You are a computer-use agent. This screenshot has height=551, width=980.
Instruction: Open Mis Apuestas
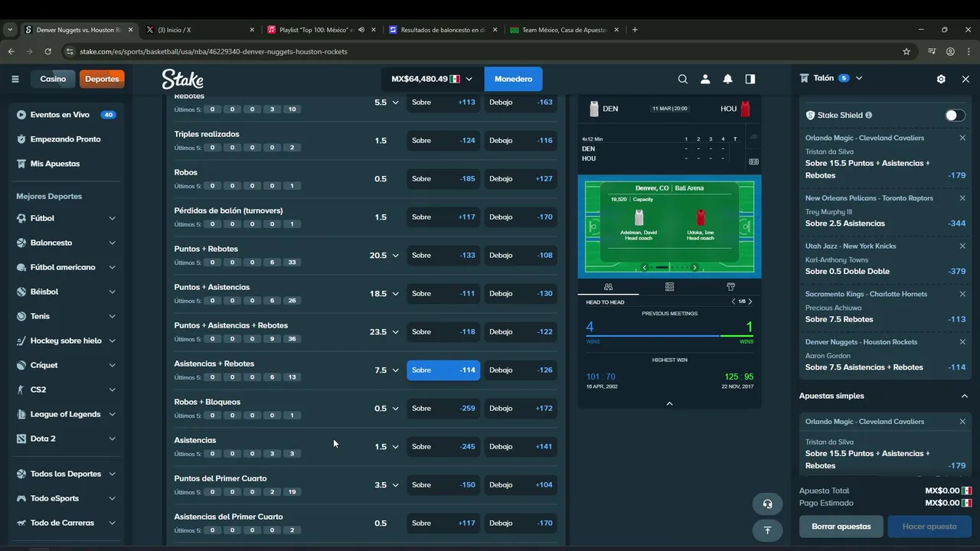point(66,164)
